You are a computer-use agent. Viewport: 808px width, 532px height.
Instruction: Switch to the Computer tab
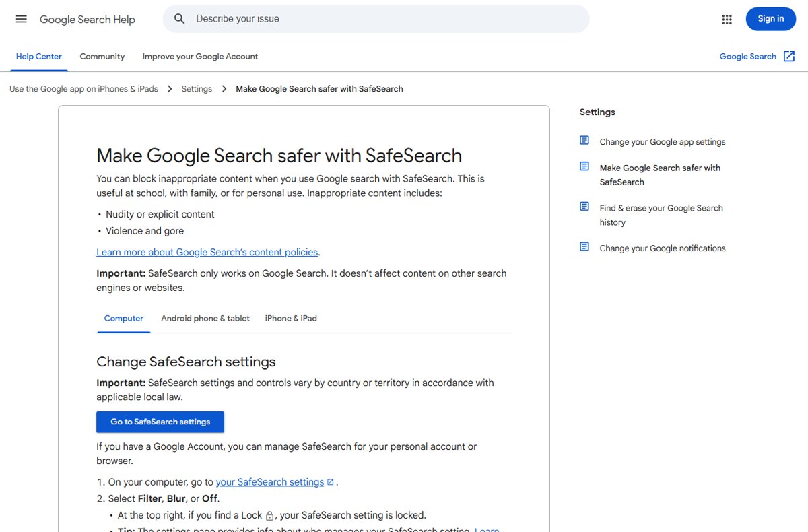[124, 319]
